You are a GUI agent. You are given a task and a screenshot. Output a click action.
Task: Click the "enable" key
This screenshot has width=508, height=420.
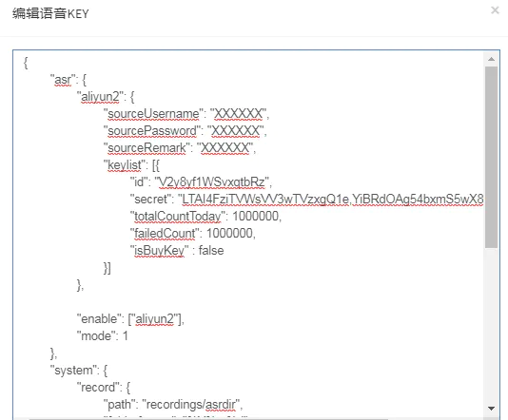click(x=99, y=319)
